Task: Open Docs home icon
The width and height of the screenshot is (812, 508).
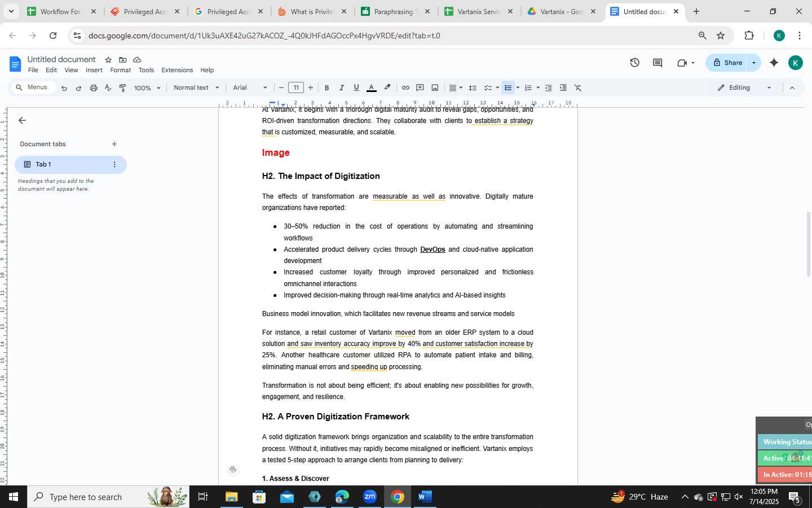Action: coord(15,64)
